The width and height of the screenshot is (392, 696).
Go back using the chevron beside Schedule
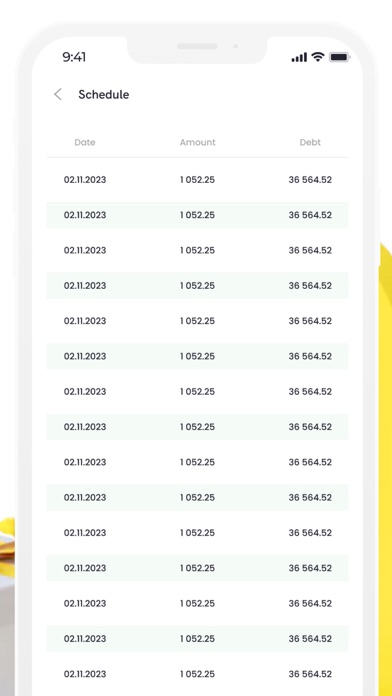[x=58, y=94]
